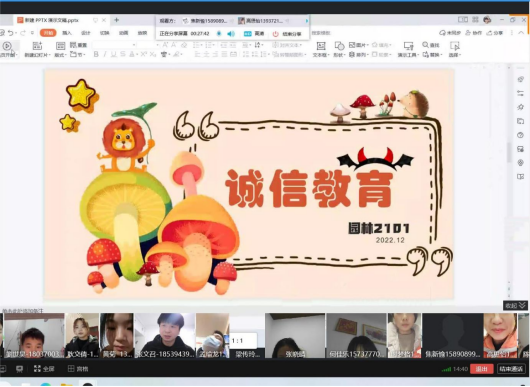Start slideshow from the play icon
The image size is (530, 387).
click(7, 45)
